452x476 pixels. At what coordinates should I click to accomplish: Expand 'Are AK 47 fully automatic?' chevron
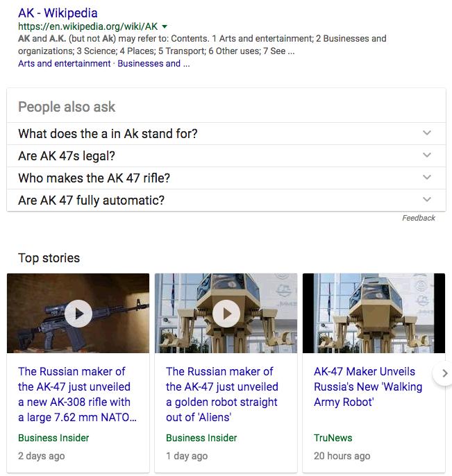pyautogui.click(x=427, y=199)
